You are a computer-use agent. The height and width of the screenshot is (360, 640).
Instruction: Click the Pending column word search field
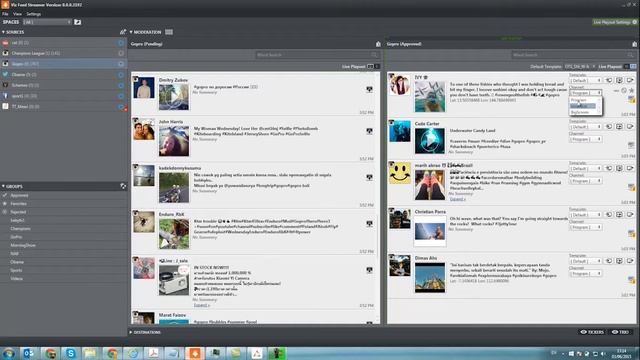pos(317,55)
